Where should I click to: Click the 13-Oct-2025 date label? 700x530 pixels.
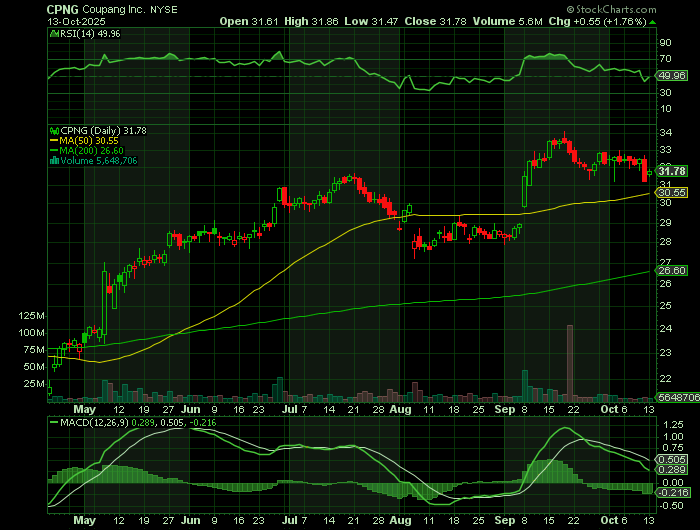pyautogui.click(x=76, y=21)
